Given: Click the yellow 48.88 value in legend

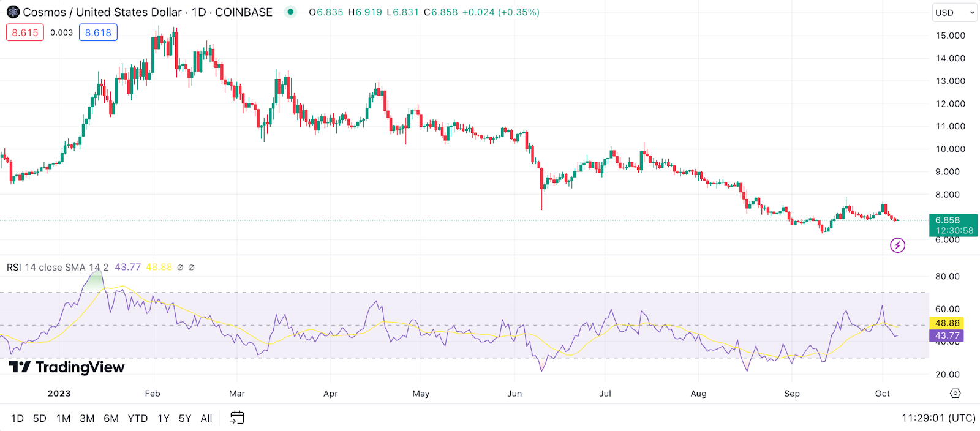Looking at the screenshot, I should click(x=159, y=268).
